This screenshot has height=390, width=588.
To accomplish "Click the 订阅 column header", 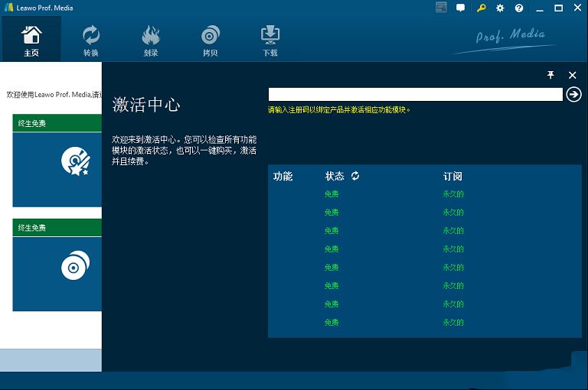I will (x=452, y=176).
